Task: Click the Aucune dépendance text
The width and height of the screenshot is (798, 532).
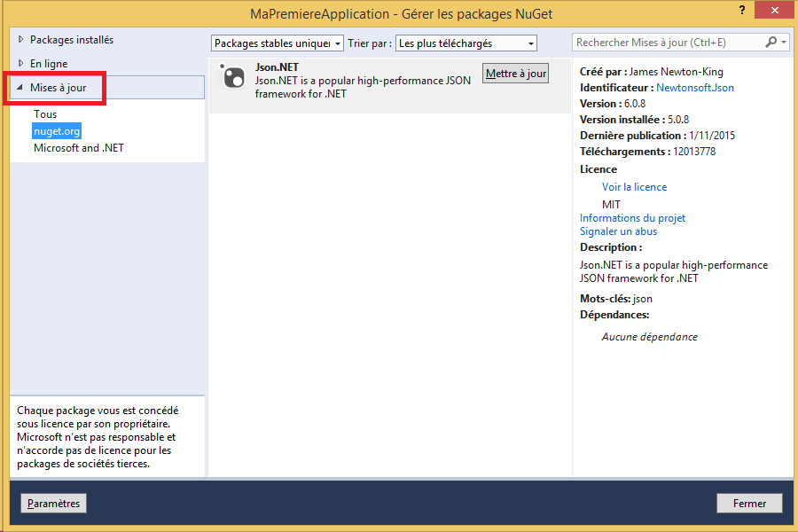Action: (649, 337)
